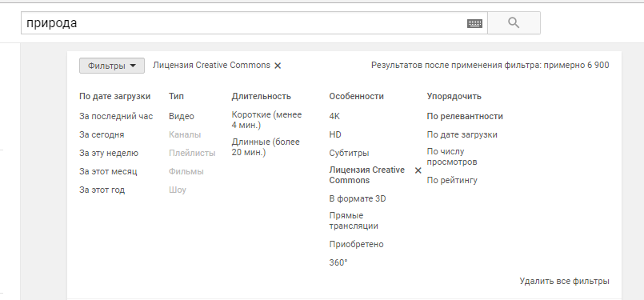Remove Creative Commons filter under Особенности

click(x=418, y=170)
